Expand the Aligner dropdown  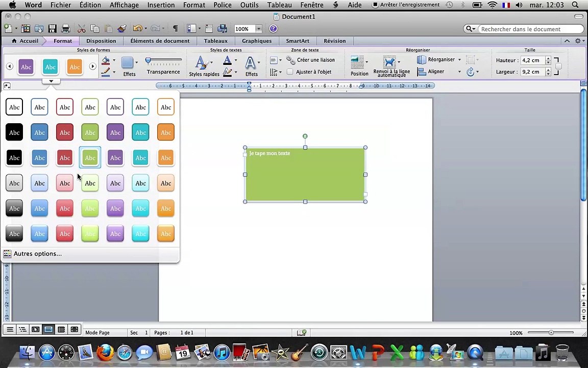(x=459, y=72)
